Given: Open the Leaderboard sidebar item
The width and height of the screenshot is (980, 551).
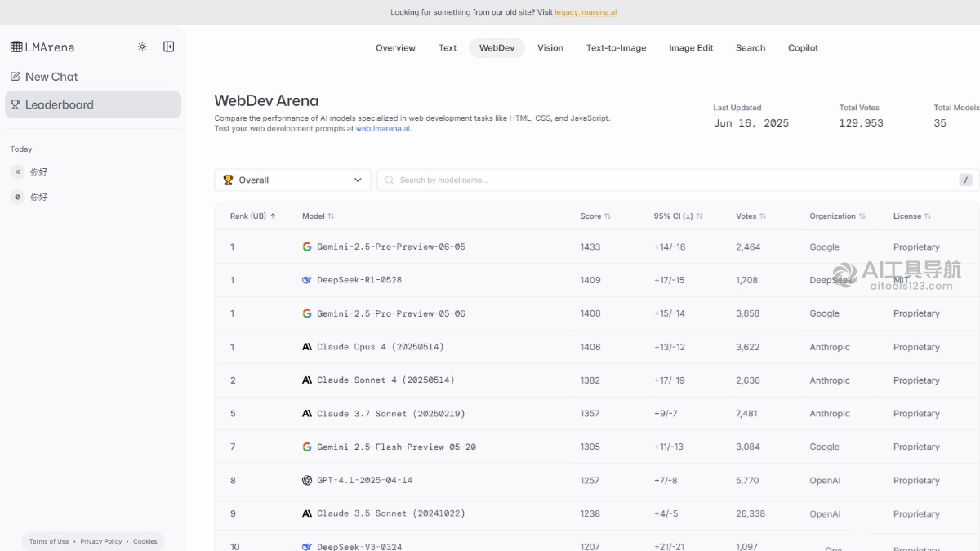Looking at the screenshot, I should pyautogui.click(x=93, y=104).
